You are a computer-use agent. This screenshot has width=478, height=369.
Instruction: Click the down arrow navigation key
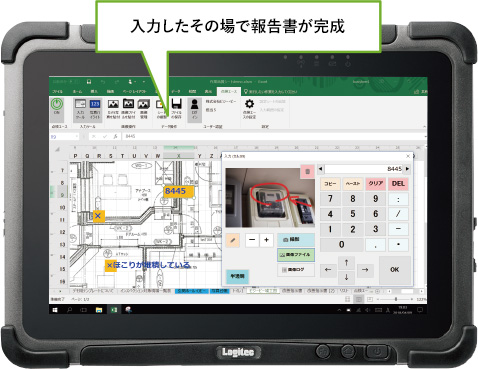pos(346,277)
